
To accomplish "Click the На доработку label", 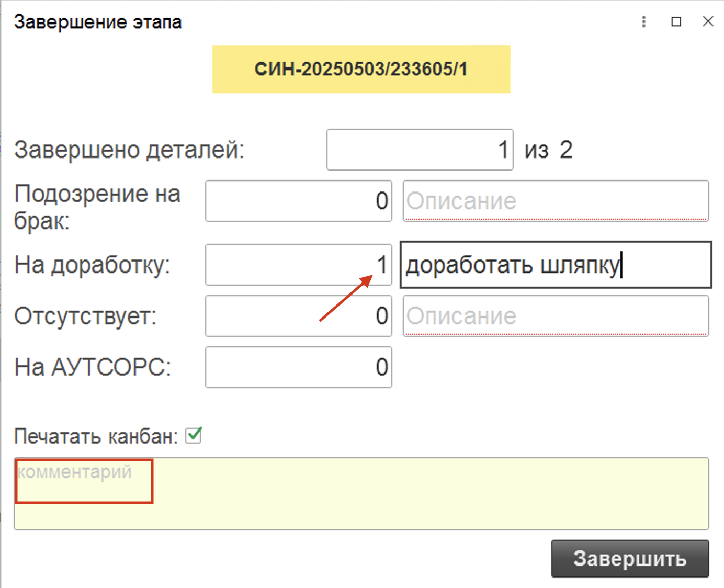I will (92, 265).
